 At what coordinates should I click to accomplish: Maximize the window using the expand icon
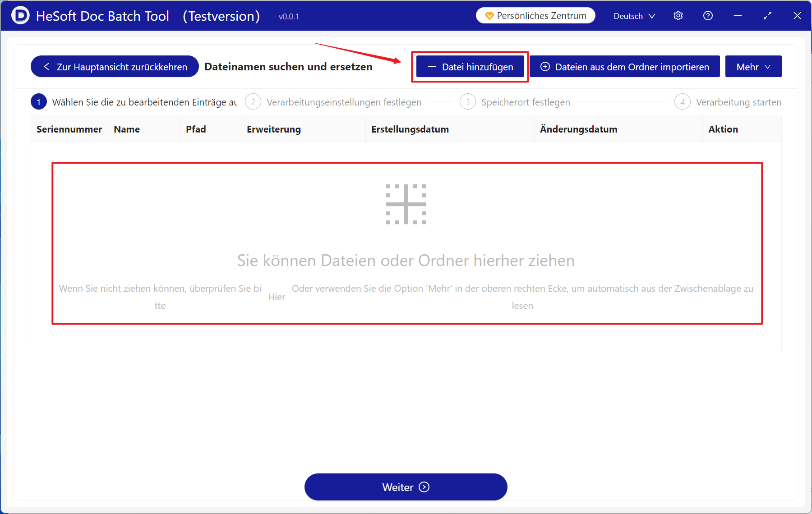767,16
